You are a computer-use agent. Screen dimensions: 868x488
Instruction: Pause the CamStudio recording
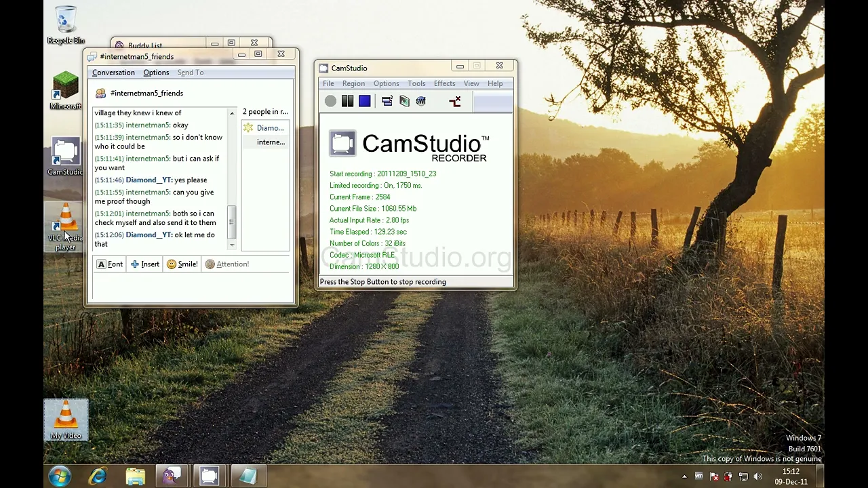click(x=347, y=102)
